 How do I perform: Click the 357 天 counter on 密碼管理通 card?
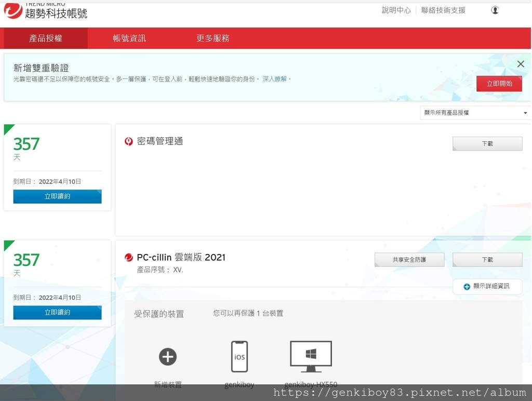(26, 149)
